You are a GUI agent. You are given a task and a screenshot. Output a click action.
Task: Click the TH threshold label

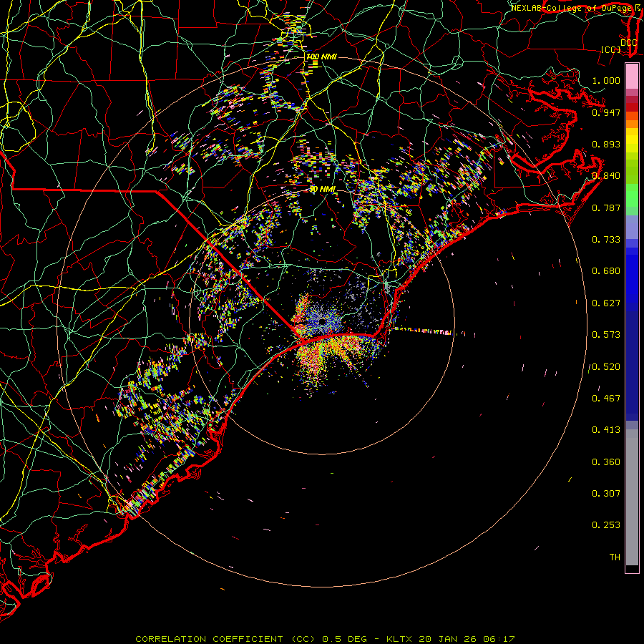pyautogui.click(x=615, y=557)
